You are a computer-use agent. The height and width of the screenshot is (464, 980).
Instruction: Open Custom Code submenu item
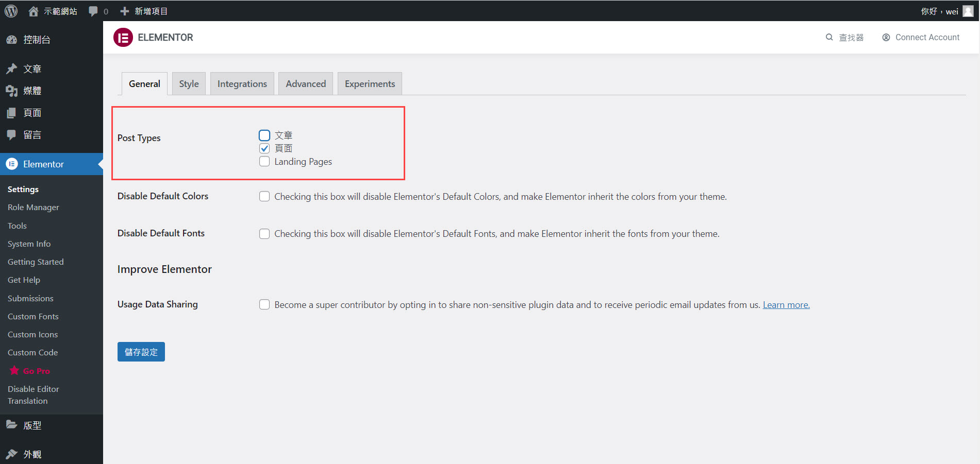coord(32,352)
